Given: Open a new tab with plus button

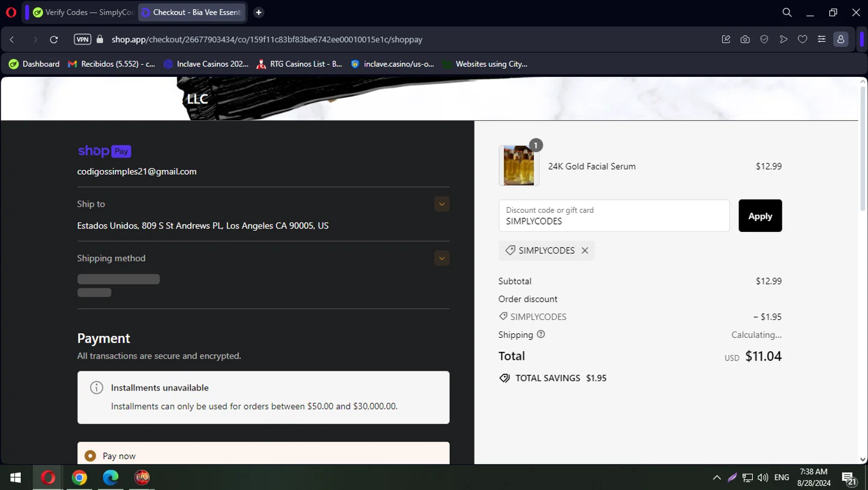Looking at the screenshot, I should pos(259,12).
